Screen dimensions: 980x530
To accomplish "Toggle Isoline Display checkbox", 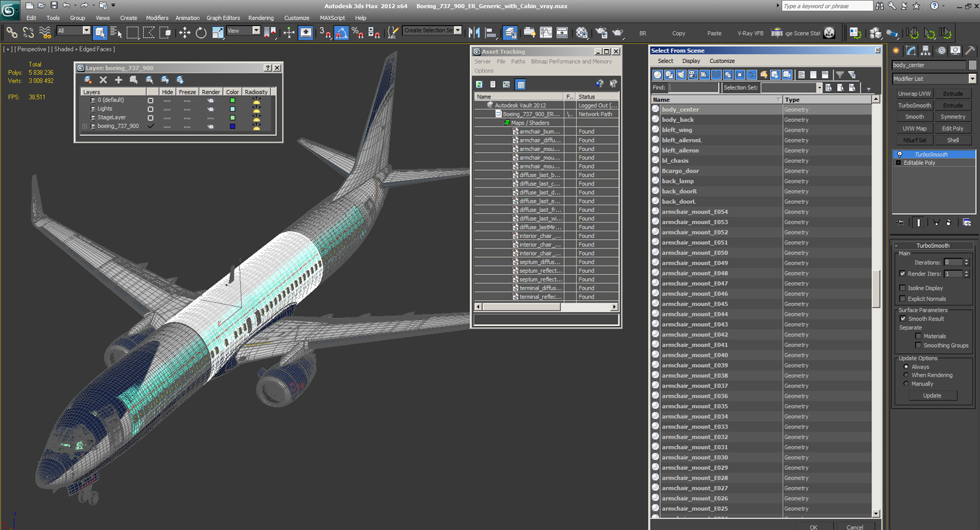I will 903,288.
